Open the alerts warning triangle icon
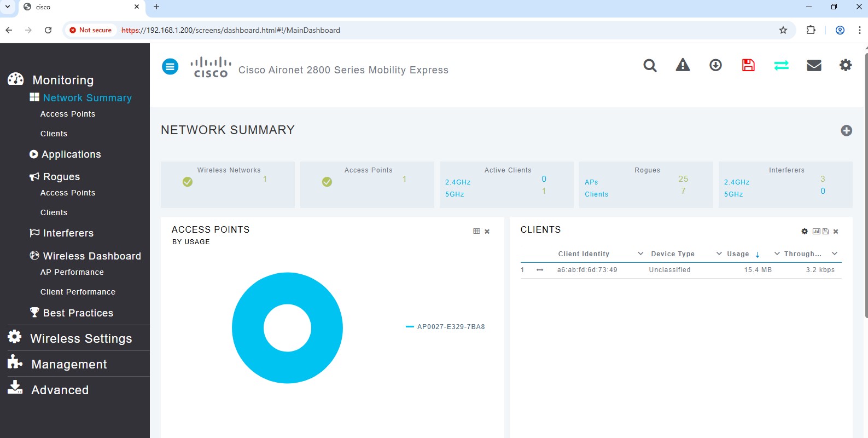The image size is (868, 438). pos(683,66)
